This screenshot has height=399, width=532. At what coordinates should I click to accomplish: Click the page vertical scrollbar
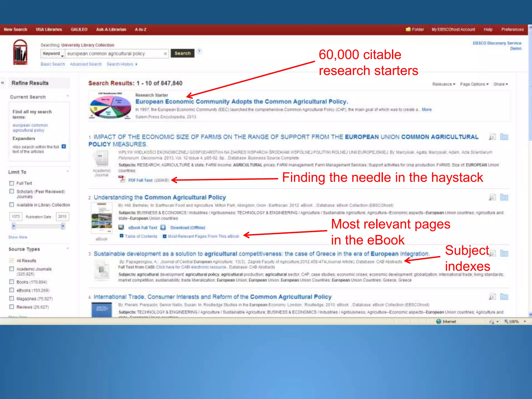pyautogui.click(x=530, y=171)
